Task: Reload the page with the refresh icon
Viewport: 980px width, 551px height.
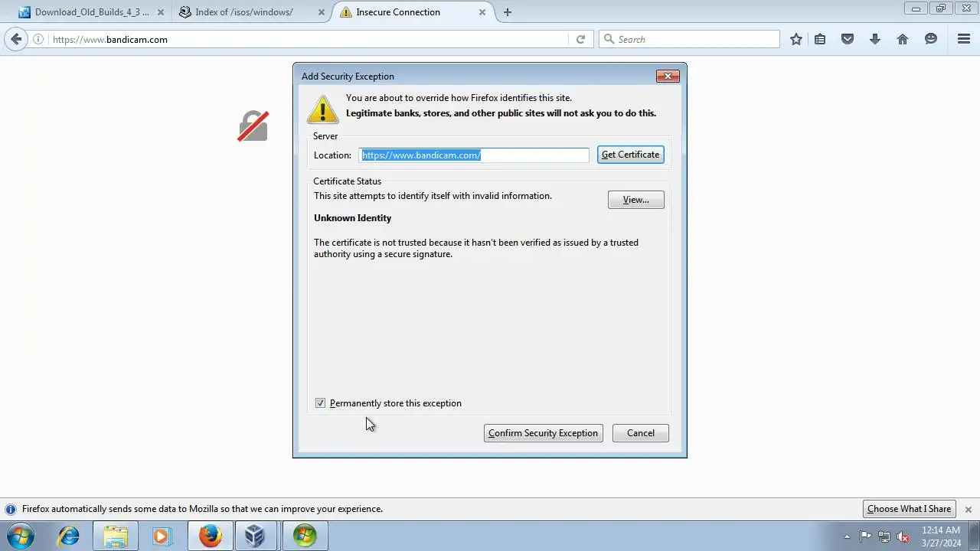Action: pyautogui.click(x=580, y=39)
